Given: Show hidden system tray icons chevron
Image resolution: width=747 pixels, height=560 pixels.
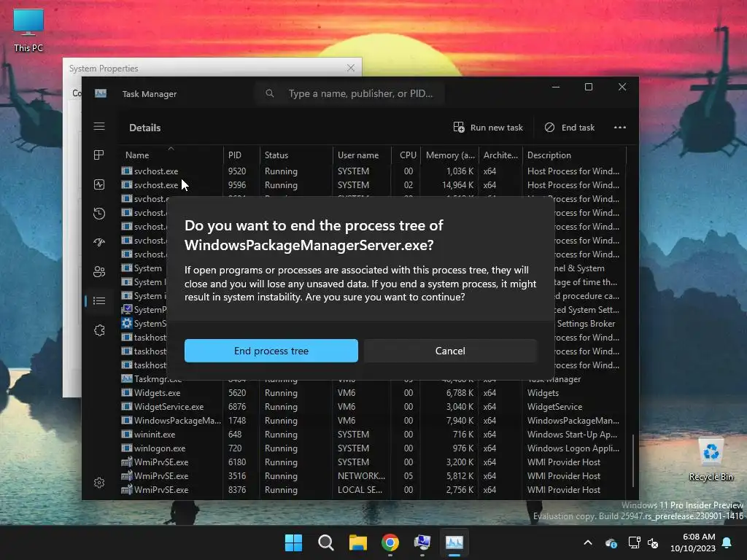Looking at the screenshot, I should tap(588, 542).
